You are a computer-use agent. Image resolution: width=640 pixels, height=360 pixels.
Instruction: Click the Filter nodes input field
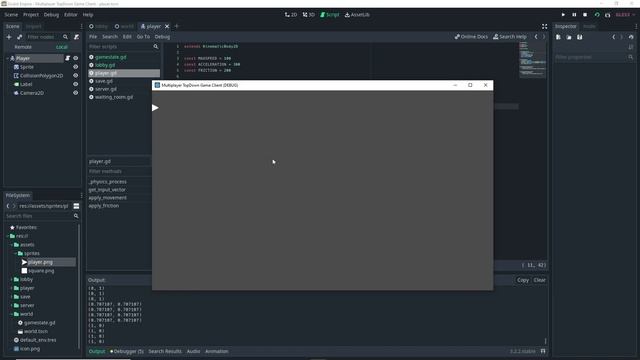click(x=45, y=37)
